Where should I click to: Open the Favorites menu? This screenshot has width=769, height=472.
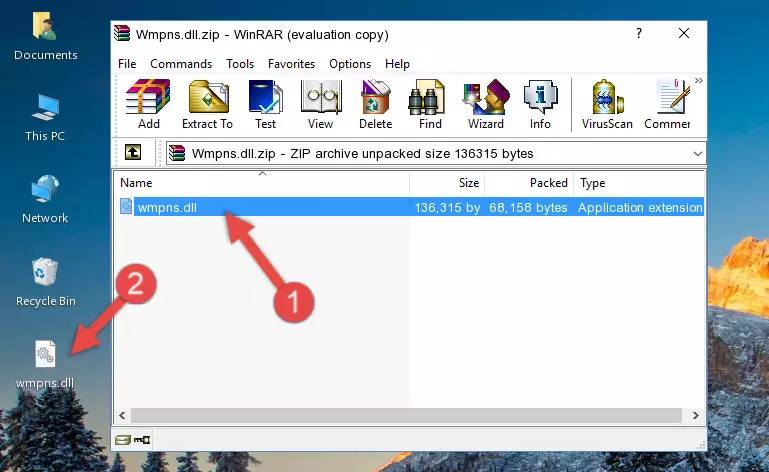click(x=291, y=64)
